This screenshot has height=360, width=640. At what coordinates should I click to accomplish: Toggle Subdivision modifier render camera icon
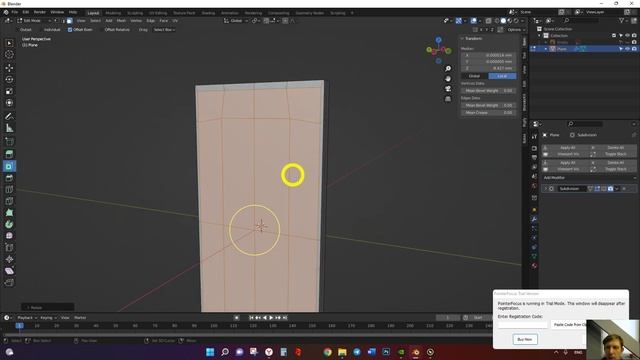click(x=610, y=189)
